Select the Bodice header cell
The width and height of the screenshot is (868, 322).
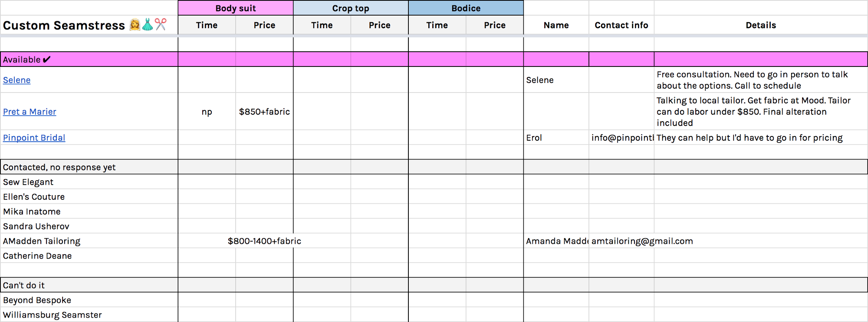(x=466, y=8)
